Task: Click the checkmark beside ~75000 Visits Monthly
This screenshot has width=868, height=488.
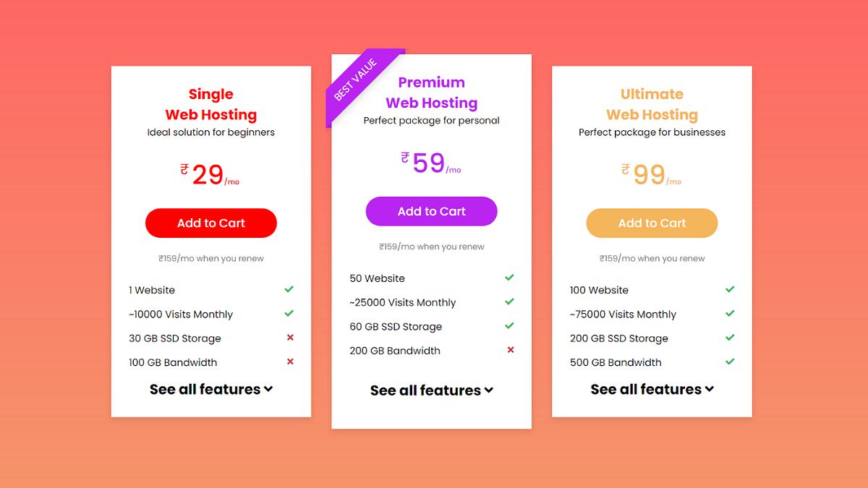Action: (x=730, y=314)
